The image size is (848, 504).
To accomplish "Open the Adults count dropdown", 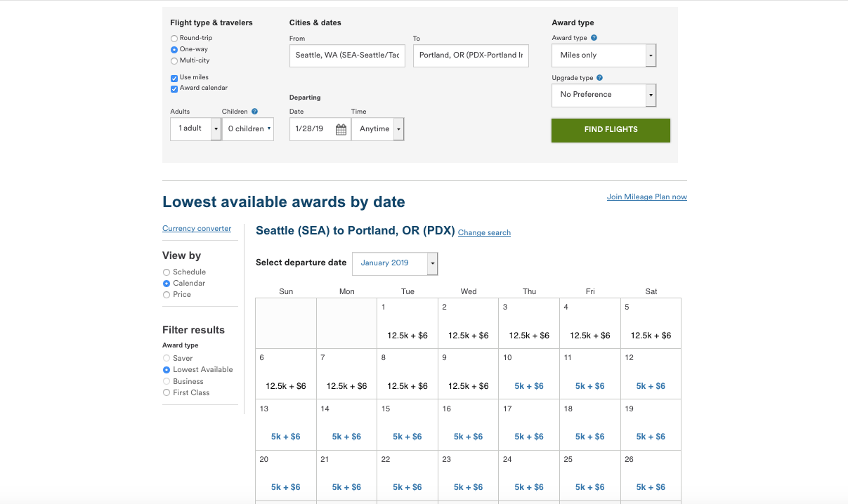I will pos(196,129).
